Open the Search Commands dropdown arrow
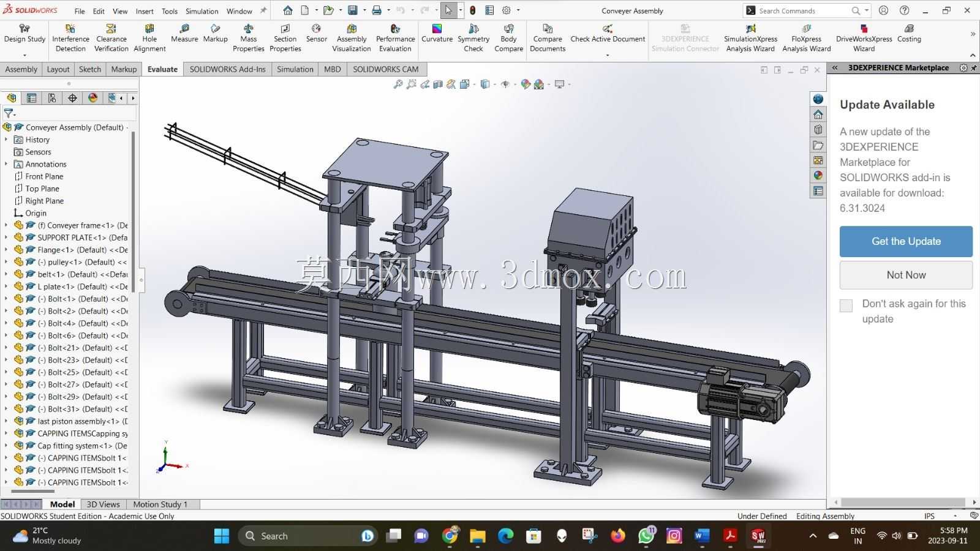This screenshot has height=551, width=980. coord(867,10)
